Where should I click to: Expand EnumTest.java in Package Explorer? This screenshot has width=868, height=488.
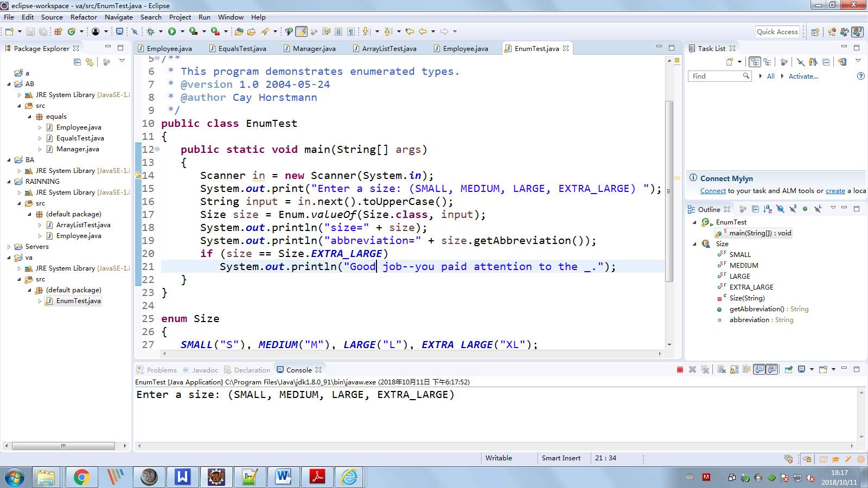coord(40,301)
